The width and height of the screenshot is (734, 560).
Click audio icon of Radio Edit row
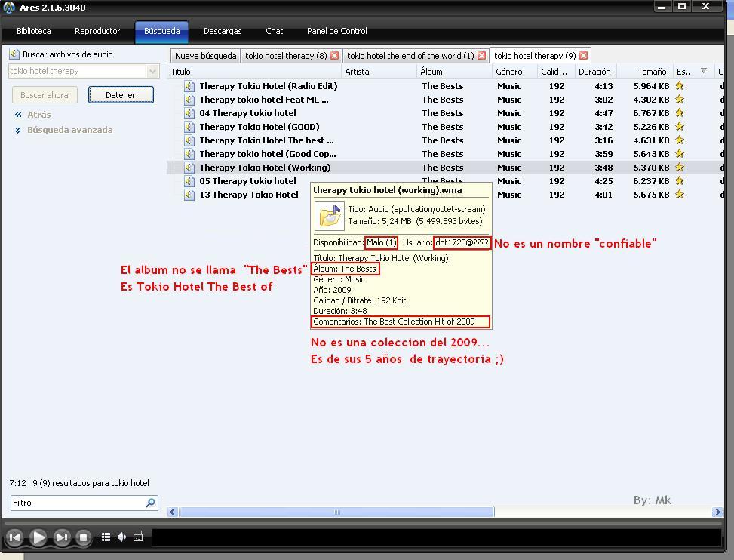[x=189, y=86]
